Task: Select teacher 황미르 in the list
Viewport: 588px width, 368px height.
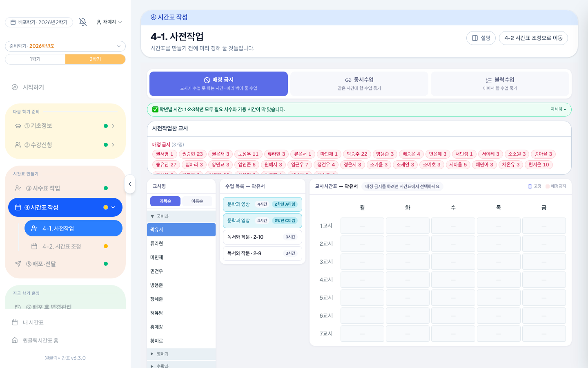Action: 181,341
